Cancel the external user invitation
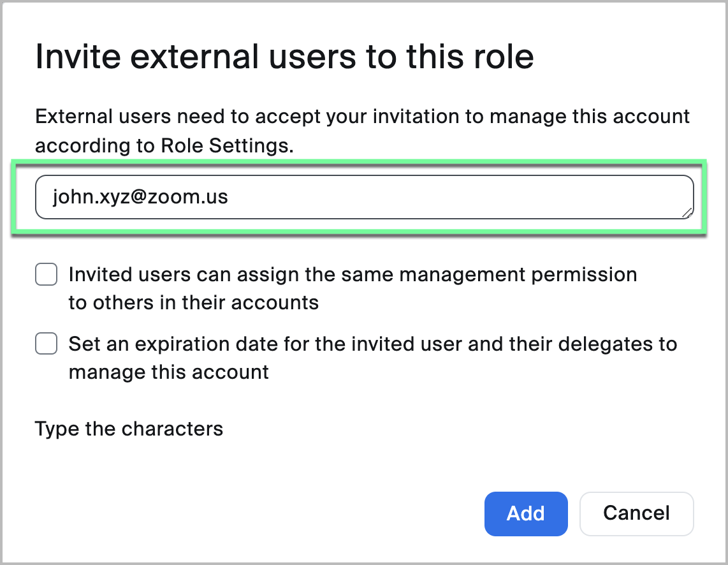 [x=636, y=513]
